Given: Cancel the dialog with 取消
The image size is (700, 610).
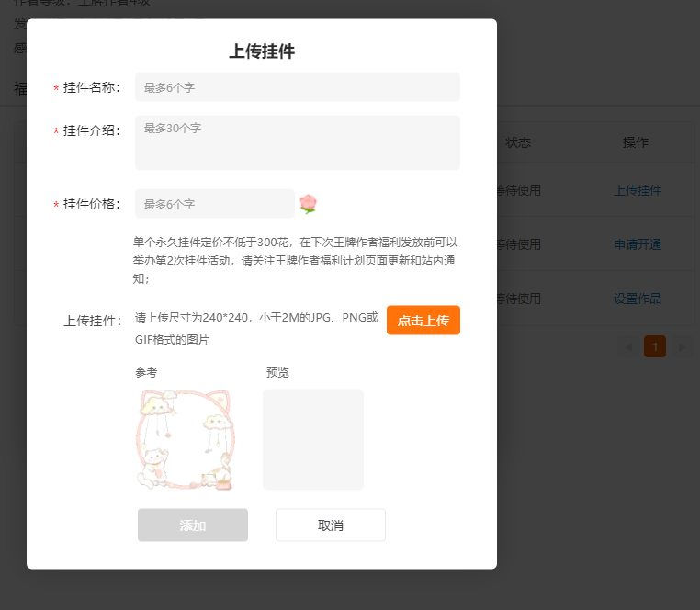Looking at the screenshot, I should tap(330, 525).
